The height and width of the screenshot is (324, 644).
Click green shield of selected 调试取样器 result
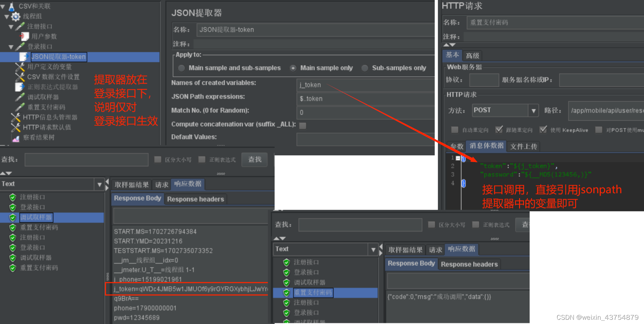coord(13,217)
